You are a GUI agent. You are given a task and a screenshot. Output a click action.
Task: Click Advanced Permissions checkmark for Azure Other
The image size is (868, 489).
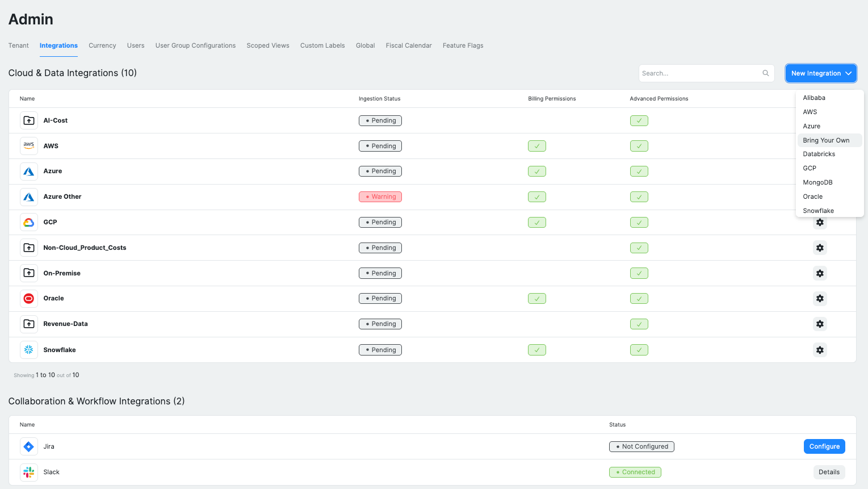[639, 197]
